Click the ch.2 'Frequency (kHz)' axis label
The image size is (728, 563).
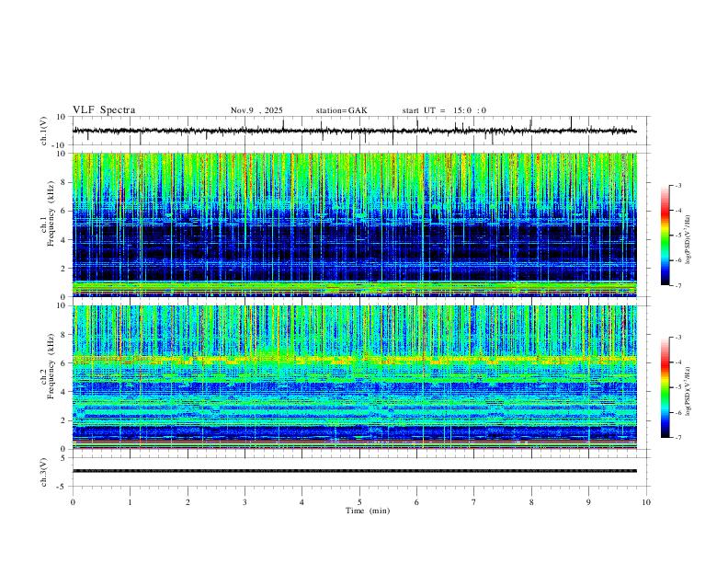pyautogui.click(x=51, y=366)
